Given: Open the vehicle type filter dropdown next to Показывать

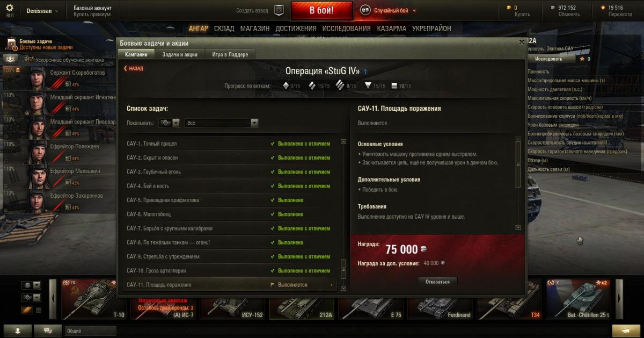Looking at the screenshot, I should click(x=169, y=123).
